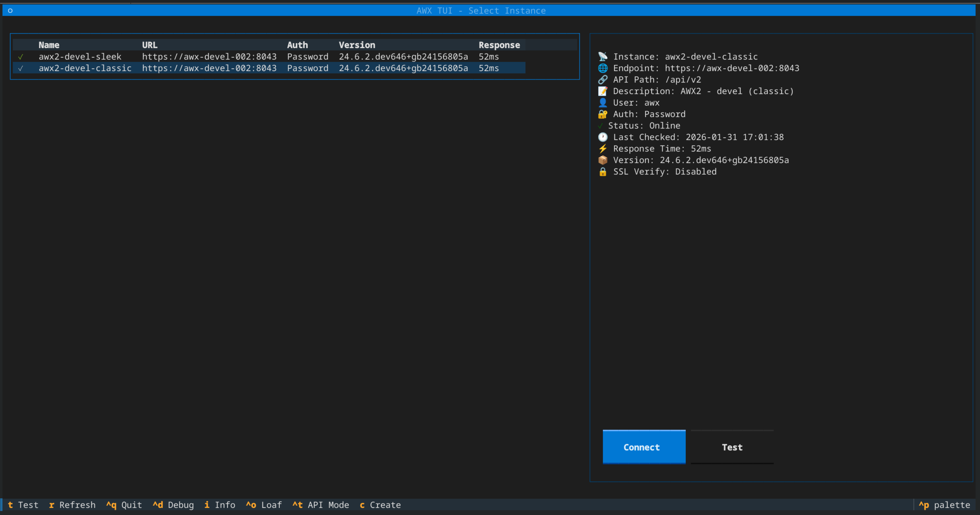Viewport: 980px width, 515px height.
Task: Click the circle icon in the header bar
Action: 10,11
